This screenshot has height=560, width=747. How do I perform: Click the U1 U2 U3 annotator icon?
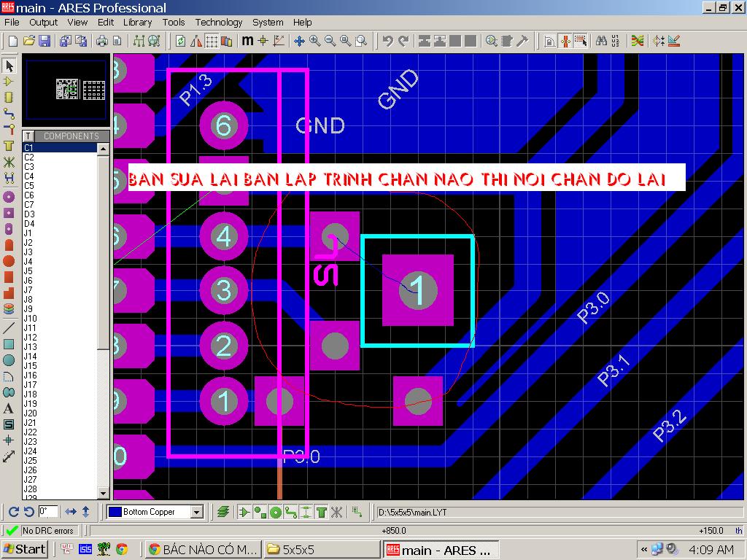tap(615, 42)
